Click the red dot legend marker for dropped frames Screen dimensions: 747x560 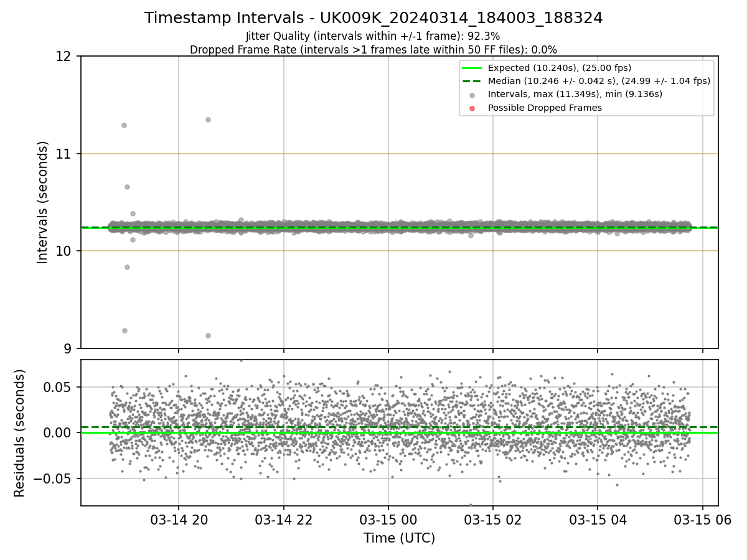coord(472,108)
